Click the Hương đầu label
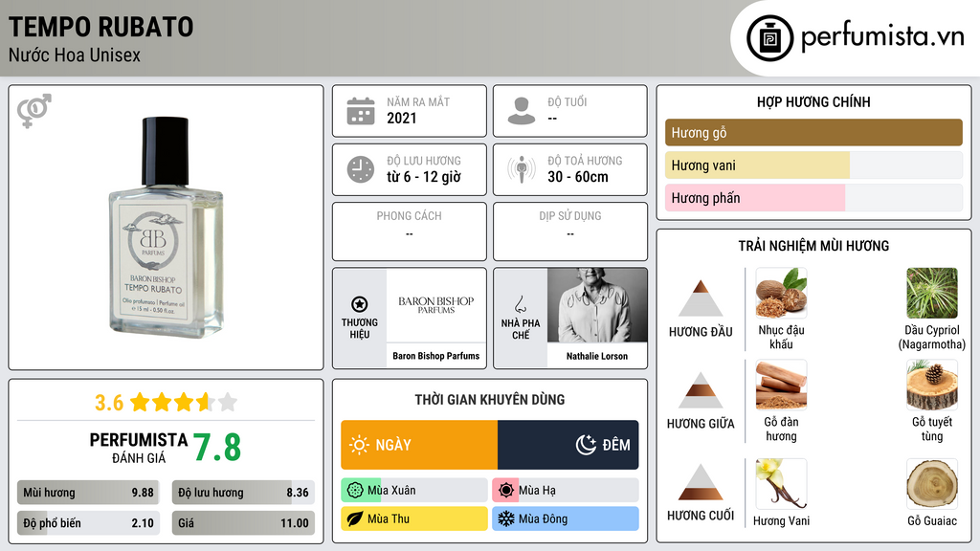 pos(701,332)
